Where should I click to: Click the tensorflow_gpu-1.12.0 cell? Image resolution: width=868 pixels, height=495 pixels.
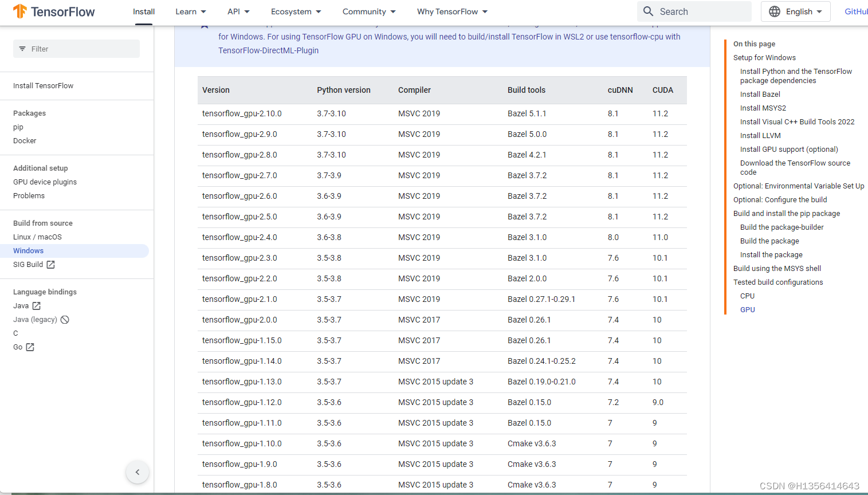(242, 403)
